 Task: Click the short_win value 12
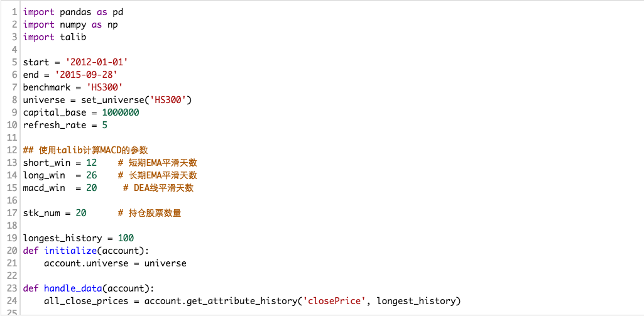(92, 163)
